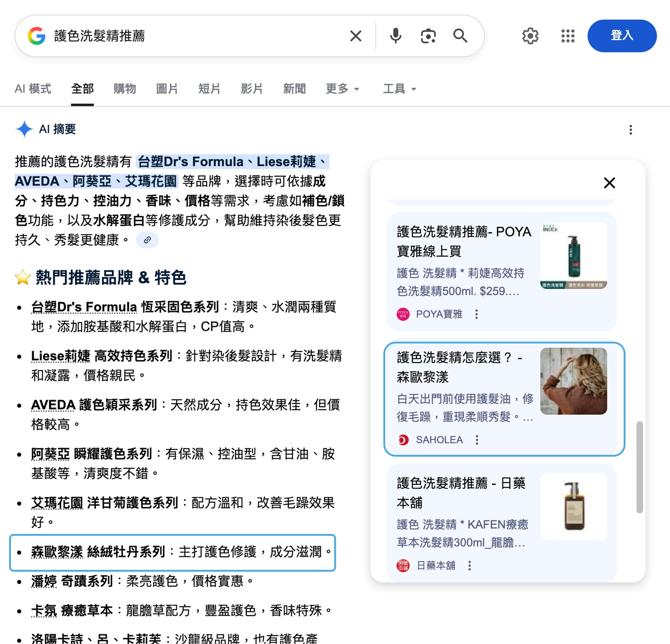
Task: Expand the 工具 dropdown
Action: pyautogui.click(x=399, y=89)
